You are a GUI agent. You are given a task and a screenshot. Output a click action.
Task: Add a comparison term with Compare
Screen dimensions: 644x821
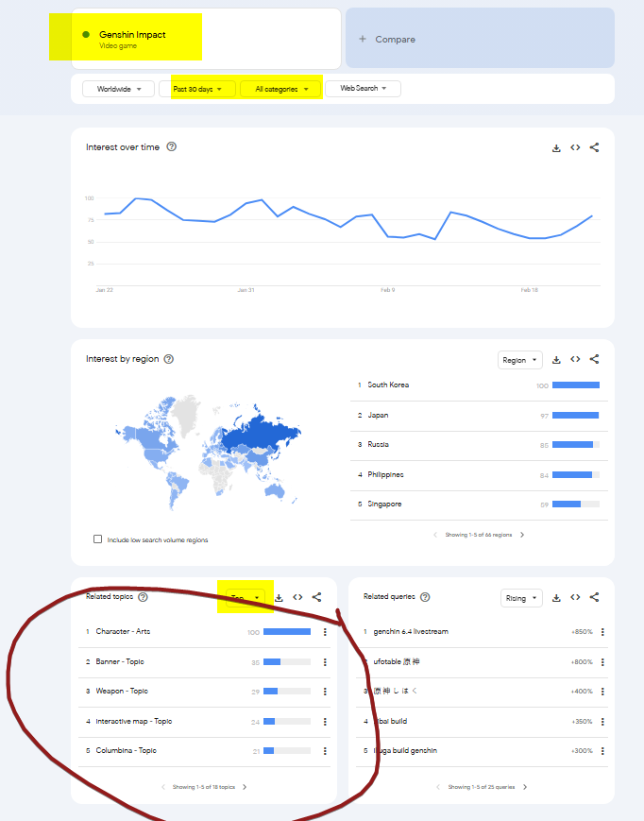(x=480, y=38)
